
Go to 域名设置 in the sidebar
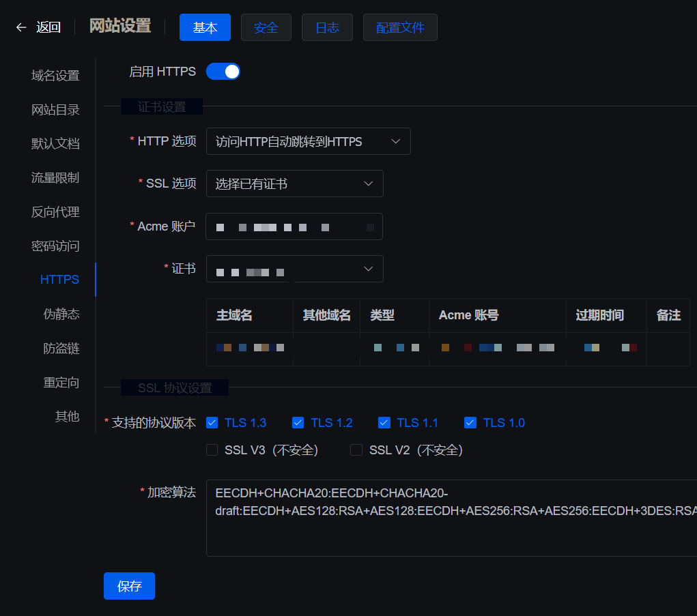pyautogui.click(x=55, y=76)
